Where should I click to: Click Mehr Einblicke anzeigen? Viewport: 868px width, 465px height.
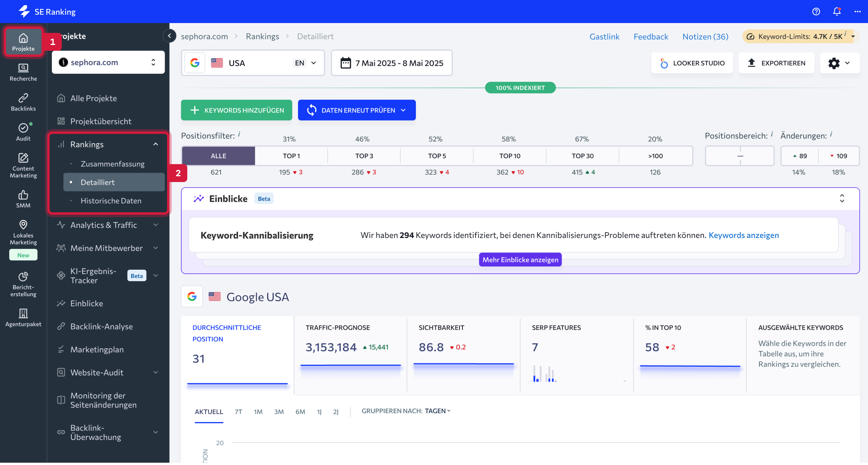pos(520,260)
